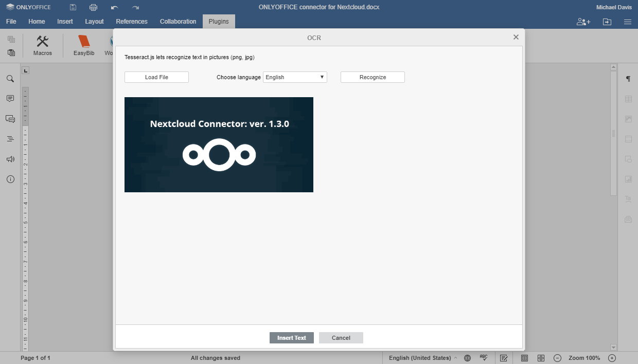Open the About info icon
This screenshot has width=638, height=364.
tap(10, 179)
